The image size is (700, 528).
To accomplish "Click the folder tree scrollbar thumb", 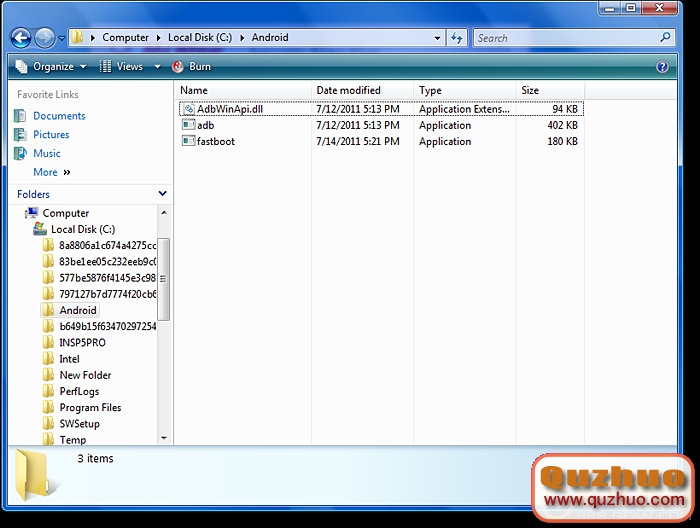I will [164, 279].
